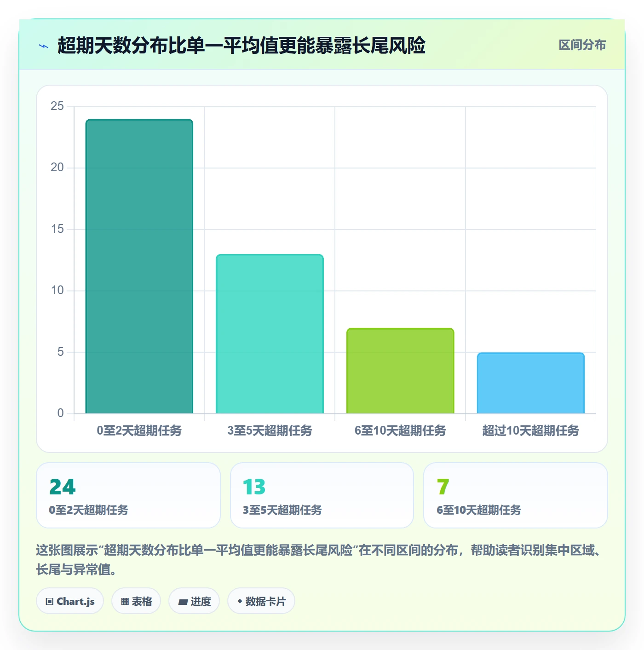Open the data card showing 7
This screenshot has height=650, width=644.
pos(516,495)
